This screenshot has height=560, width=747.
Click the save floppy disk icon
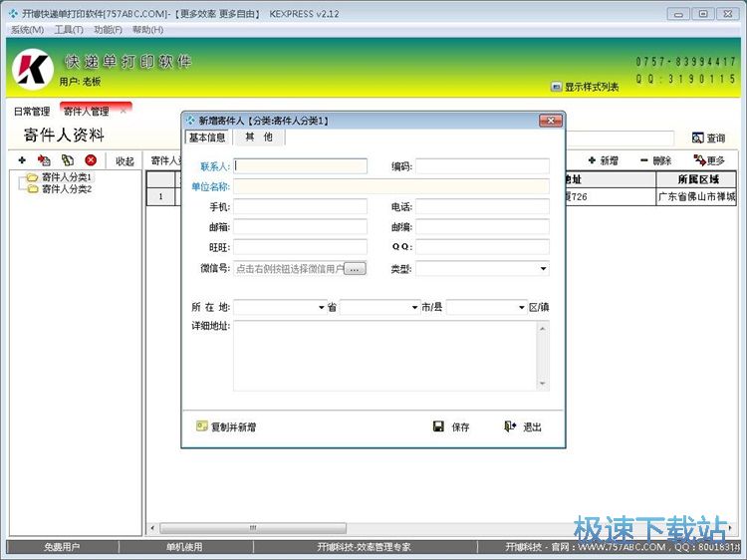click(x=438, y=426)
